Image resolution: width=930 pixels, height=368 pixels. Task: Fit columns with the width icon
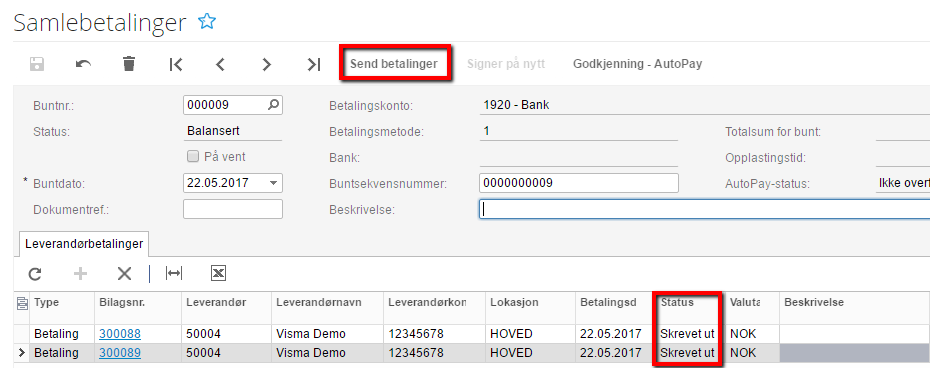click(x=174, y=273)
